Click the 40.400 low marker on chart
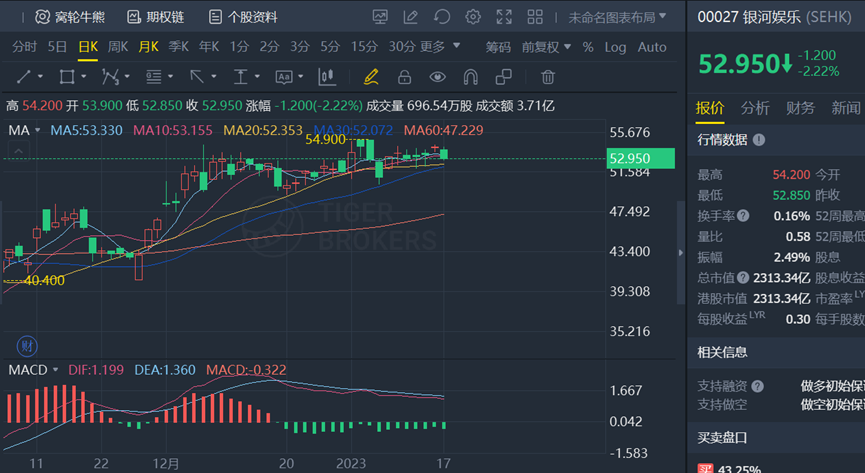 point(44,280)
